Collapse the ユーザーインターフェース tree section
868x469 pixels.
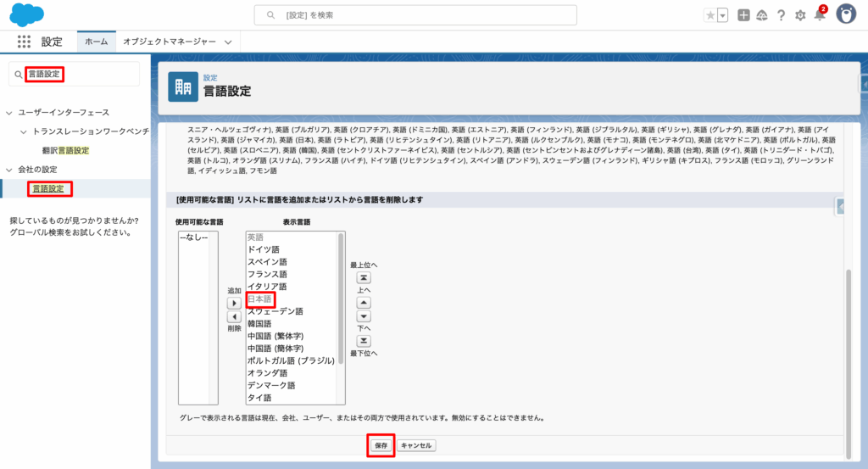(9, 112)
